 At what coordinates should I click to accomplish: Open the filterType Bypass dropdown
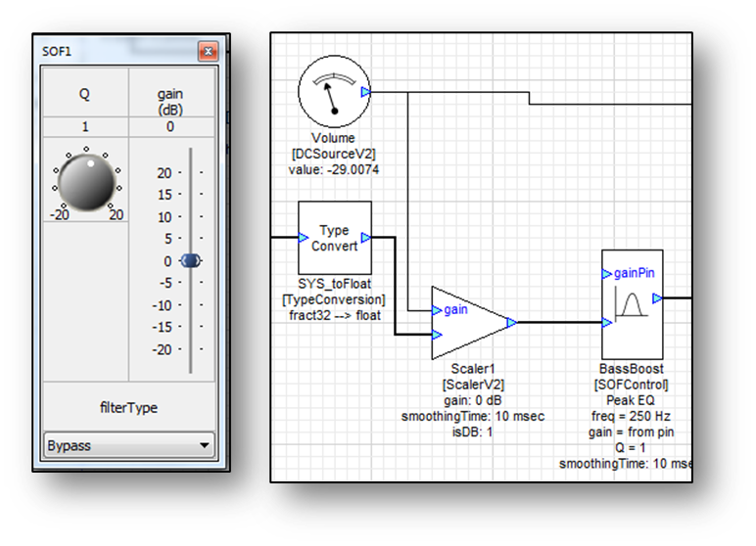(x=128, y=445)
